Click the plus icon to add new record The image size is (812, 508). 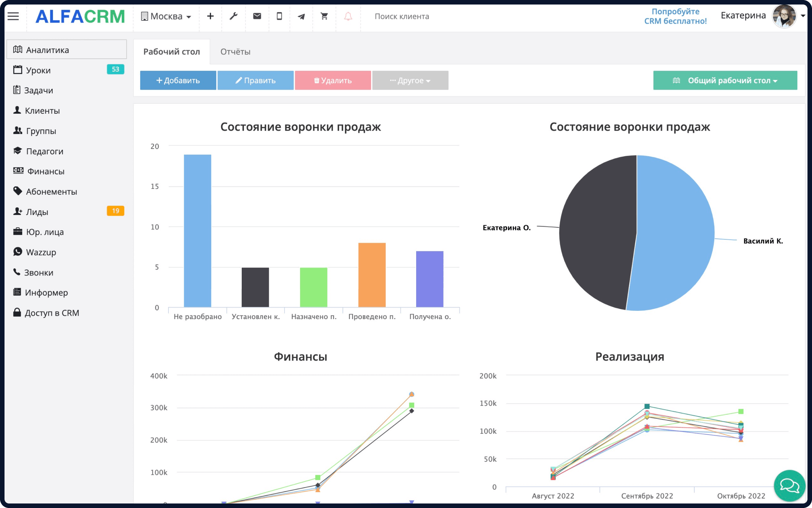[x=210, y=16]
